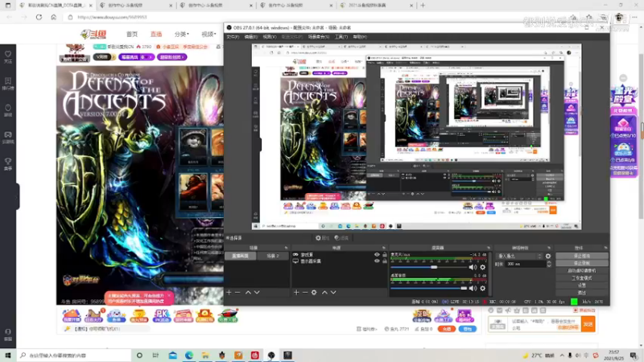This screenshot has width=644, height=362.
Task: Undock the Scene Transitions panel via header icon
Action: (x=549, y=248)
